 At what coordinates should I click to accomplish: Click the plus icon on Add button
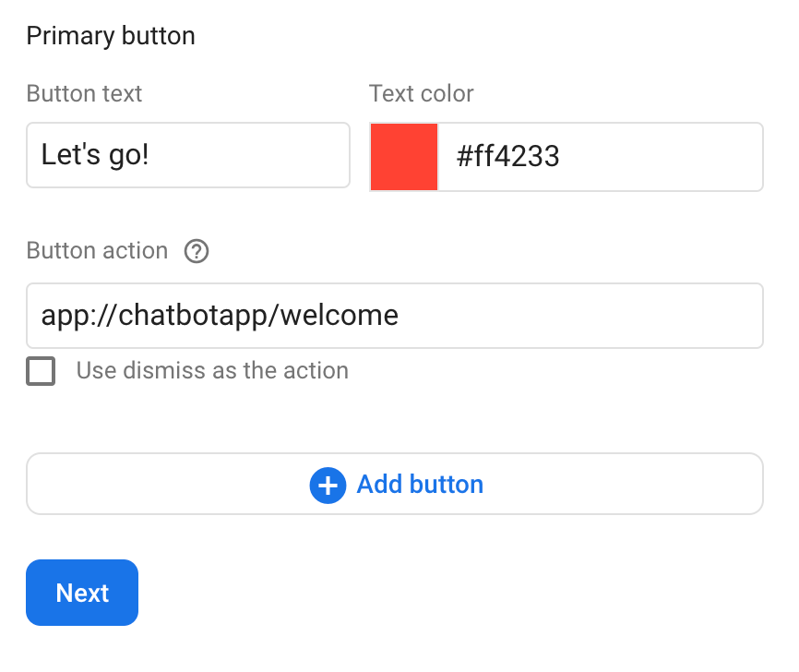tap(328, 485)
